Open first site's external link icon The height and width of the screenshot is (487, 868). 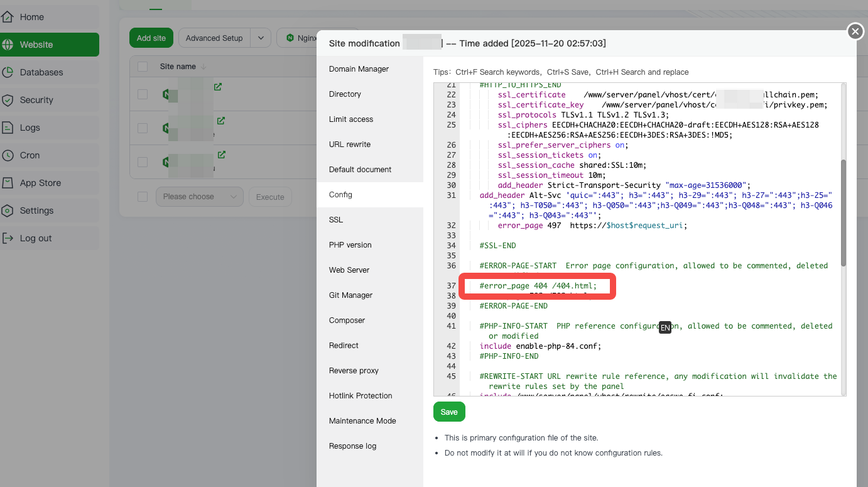point(218,87)
